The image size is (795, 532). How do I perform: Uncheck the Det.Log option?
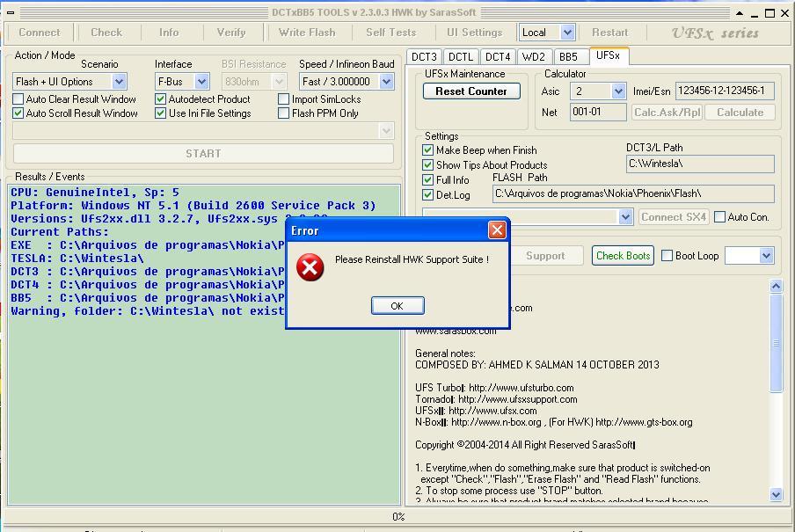[428, 194]
